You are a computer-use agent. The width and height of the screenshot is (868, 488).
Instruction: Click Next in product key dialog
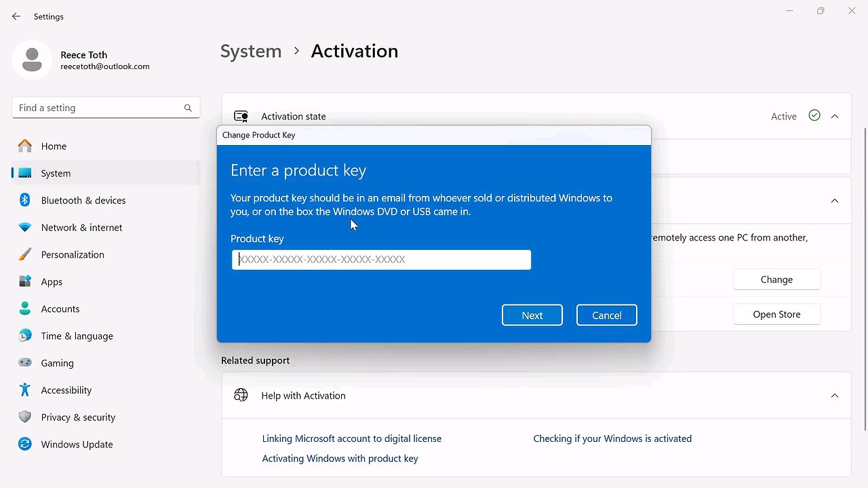(532, 315)
